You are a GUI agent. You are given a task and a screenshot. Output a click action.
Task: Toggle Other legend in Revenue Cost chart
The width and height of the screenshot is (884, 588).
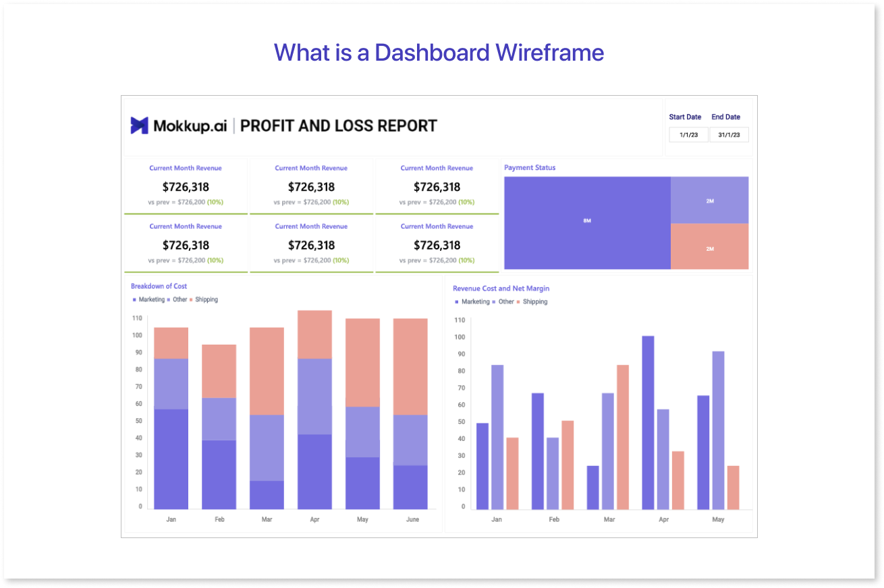pyautogui.click(x=503, y=301)
